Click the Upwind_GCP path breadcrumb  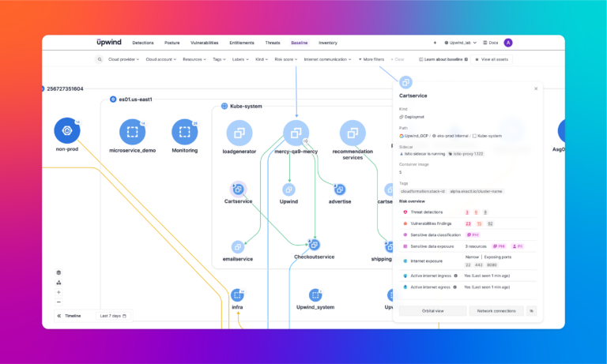(x=413, y=136)
